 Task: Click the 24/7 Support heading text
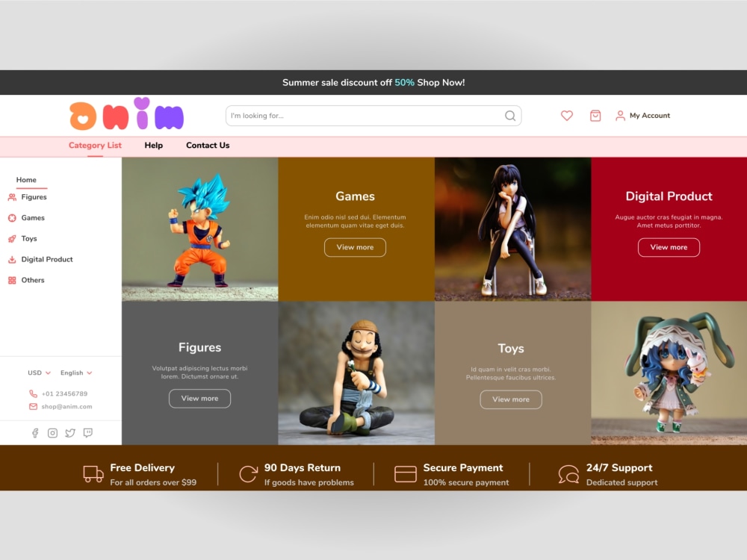(619, 467)
